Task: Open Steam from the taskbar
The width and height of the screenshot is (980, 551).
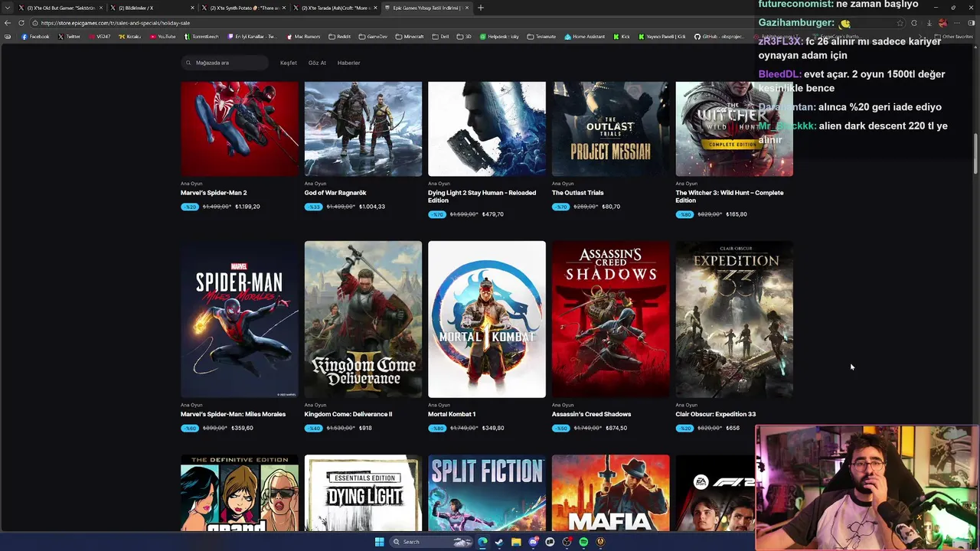Action: [x=499, y=542]
